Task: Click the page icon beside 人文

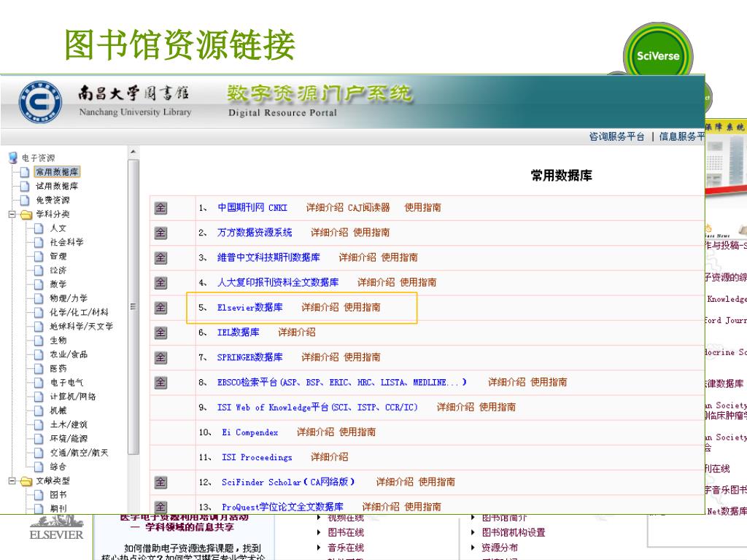Action: pos(39,228)
